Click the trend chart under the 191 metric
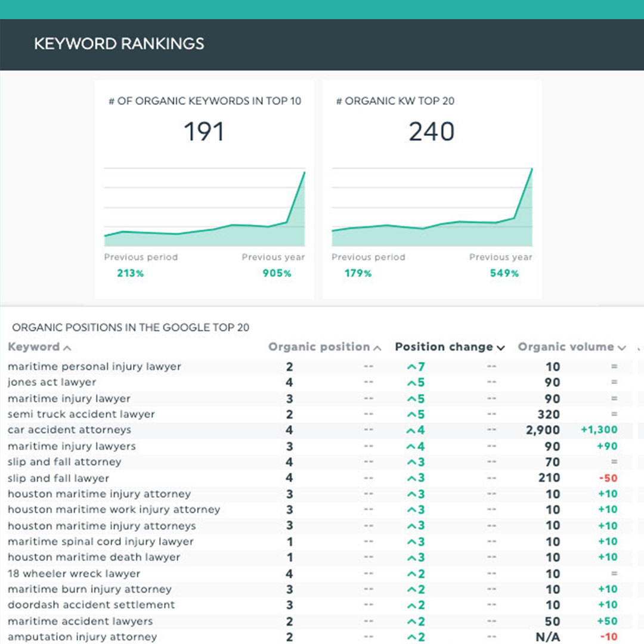The image size is (644, 644). pyautogui.click(x=205, y=209)
